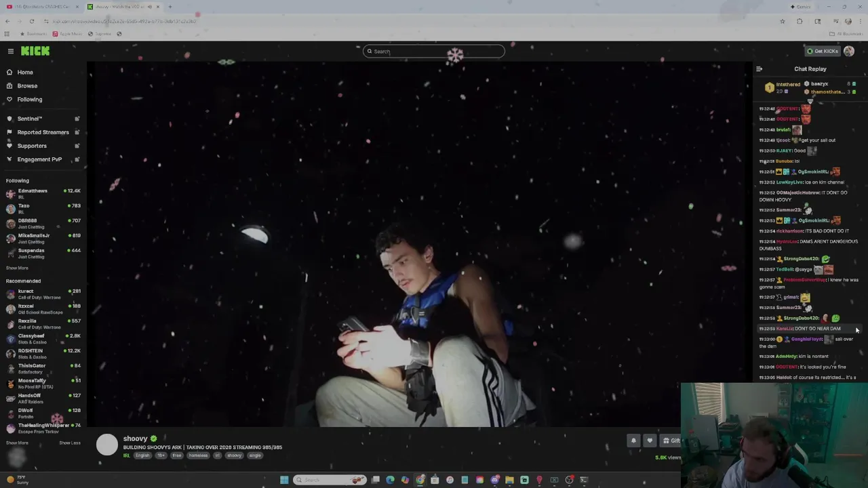The image size is (868, 488).
Task: Click the Get KICKs button
Action: point(823,51)
